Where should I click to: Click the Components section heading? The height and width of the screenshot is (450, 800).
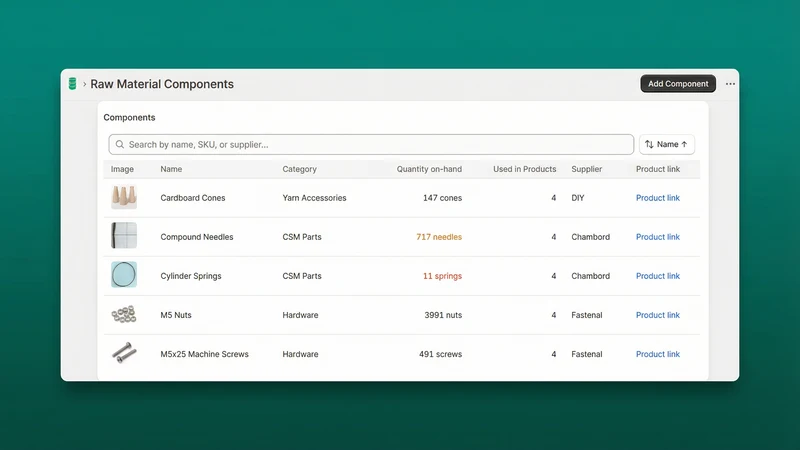[129, 117]
